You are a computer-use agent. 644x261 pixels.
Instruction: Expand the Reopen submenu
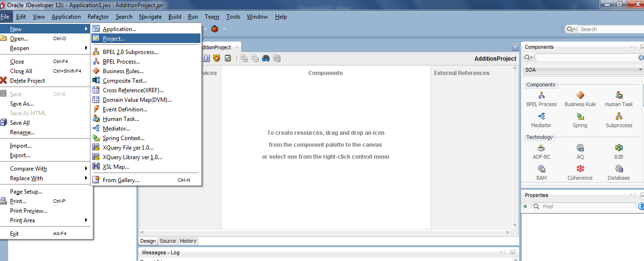click(x=45, y=48)
